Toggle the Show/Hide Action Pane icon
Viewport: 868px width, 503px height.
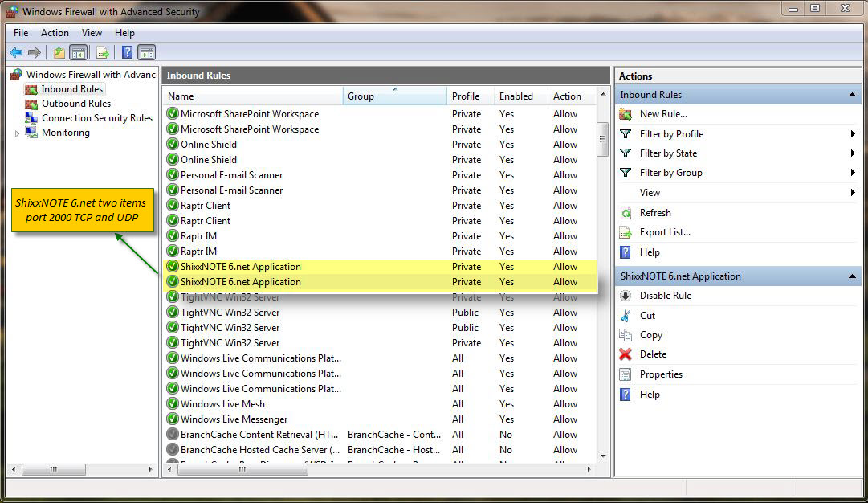click(x=147, y=52)
